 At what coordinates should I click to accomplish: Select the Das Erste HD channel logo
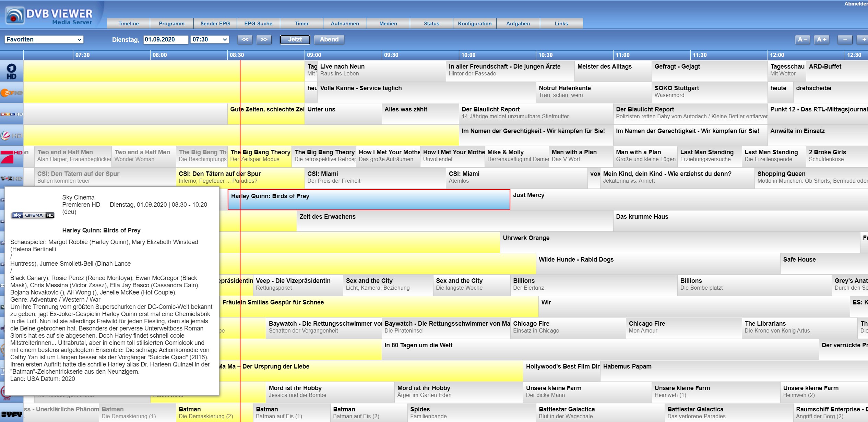(11, 71)
